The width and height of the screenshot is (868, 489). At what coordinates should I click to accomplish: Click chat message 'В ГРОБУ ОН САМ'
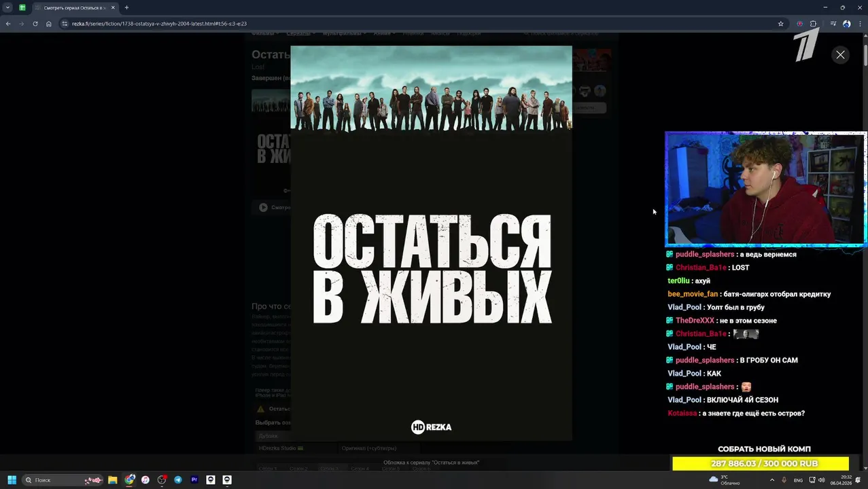(769, 361)
